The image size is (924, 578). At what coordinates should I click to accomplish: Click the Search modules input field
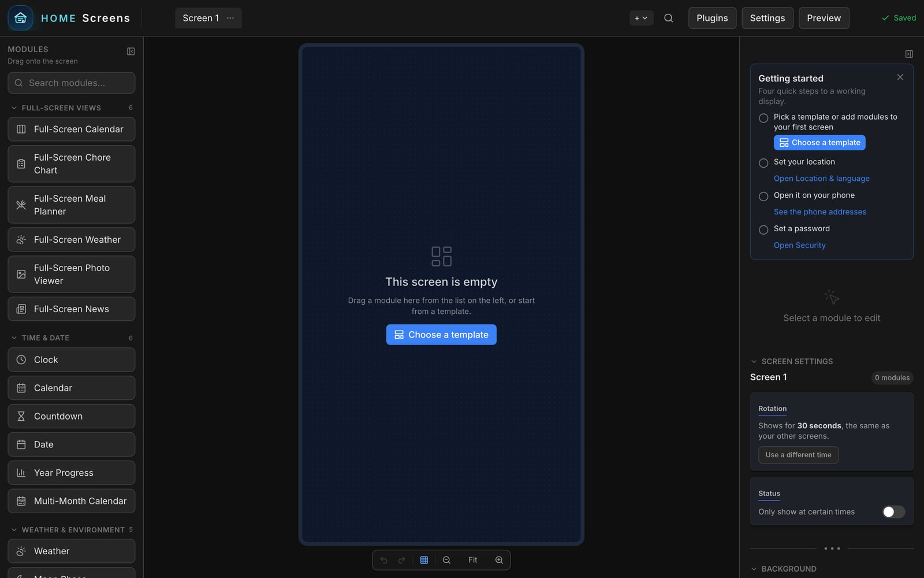72,83
